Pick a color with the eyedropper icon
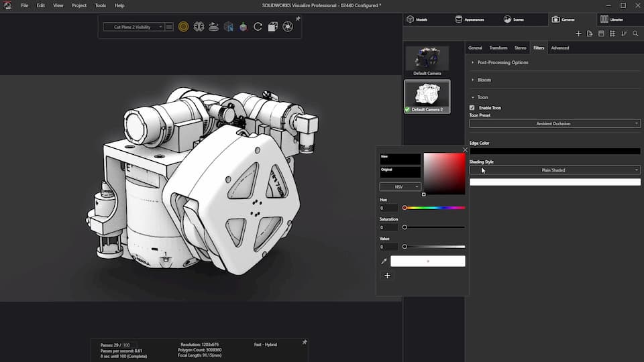Image resolution: width=644 pixels, height=362 pixels. [x=384, y=261]
